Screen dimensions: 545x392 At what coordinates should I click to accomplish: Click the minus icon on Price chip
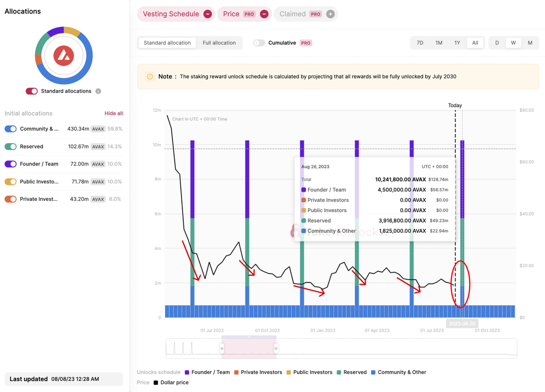coord(264,14)
